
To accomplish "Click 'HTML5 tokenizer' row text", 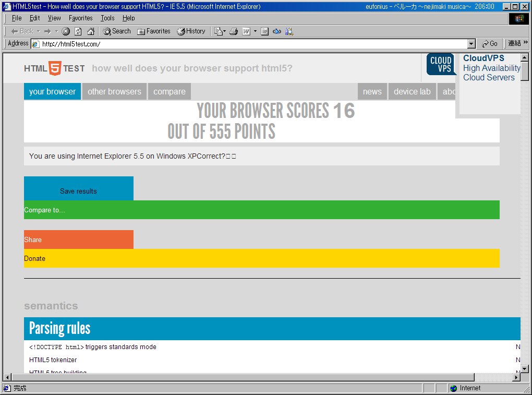I will pyautogui.click(x=53, y=360).
